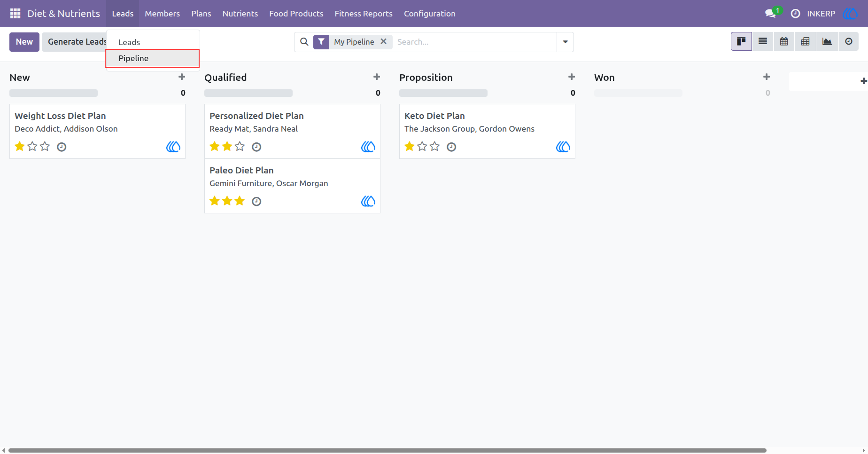Quick add a lead in Won column
Image resolution: width=868 pixels, height=454 pixels.
tap(767, 77)
